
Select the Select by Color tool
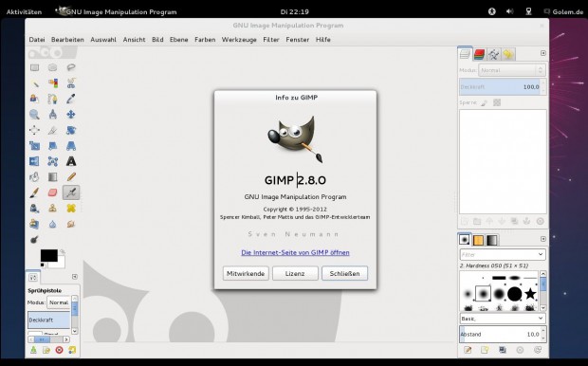click(x=52, y=83)
